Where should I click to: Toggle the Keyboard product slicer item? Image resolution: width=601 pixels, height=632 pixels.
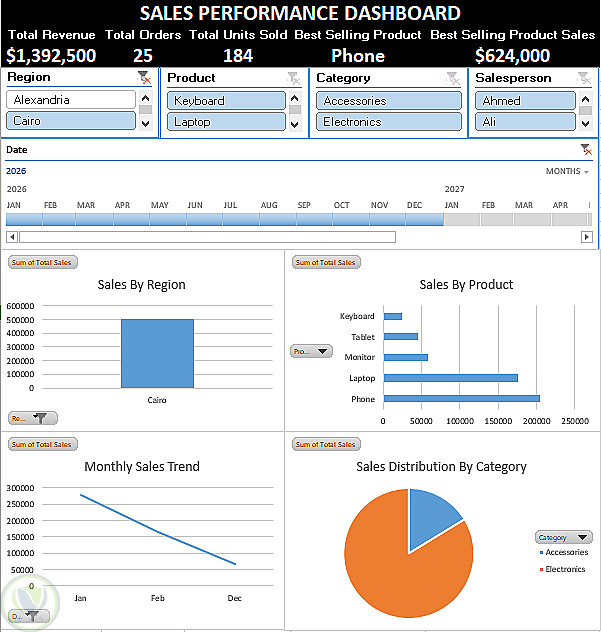(x=226, y=101)
